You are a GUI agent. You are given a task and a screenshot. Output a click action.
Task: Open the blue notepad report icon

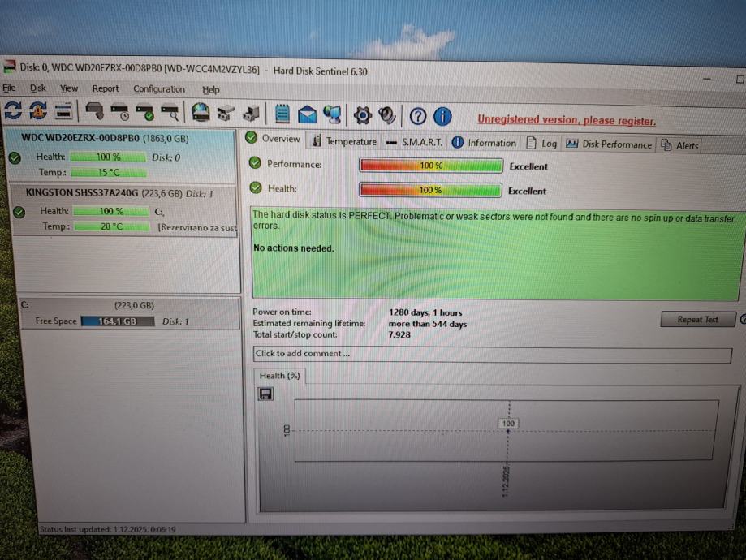tap(282, 114)
